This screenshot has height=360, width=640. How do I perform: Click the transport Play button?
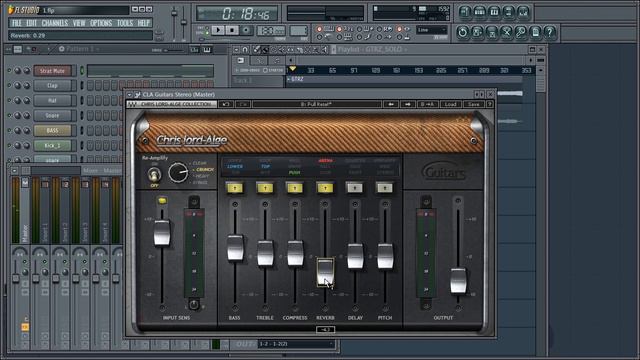218,30
